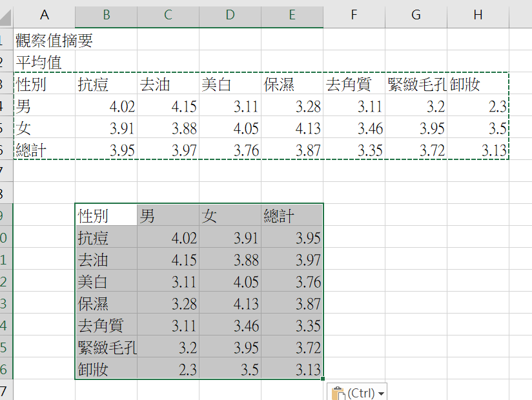Select column H header

(x=478, y=15)
